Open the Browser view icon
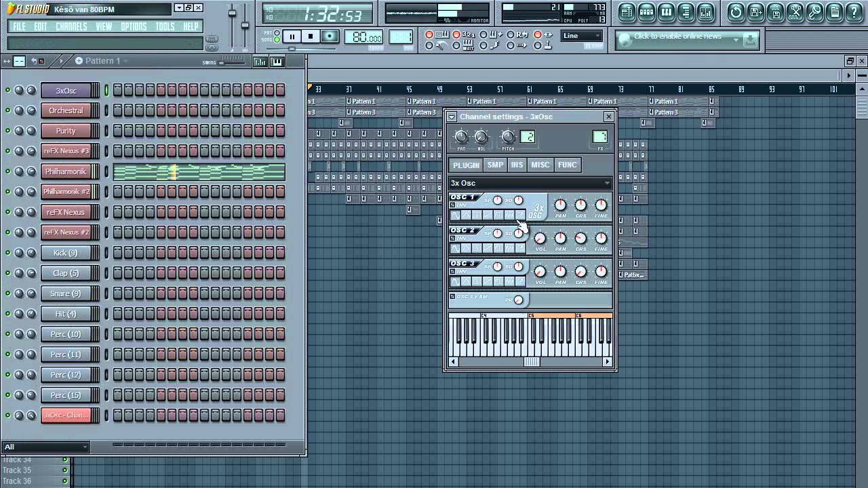The width and height of the screenshot is (868, 488). (x=686, y=12)
